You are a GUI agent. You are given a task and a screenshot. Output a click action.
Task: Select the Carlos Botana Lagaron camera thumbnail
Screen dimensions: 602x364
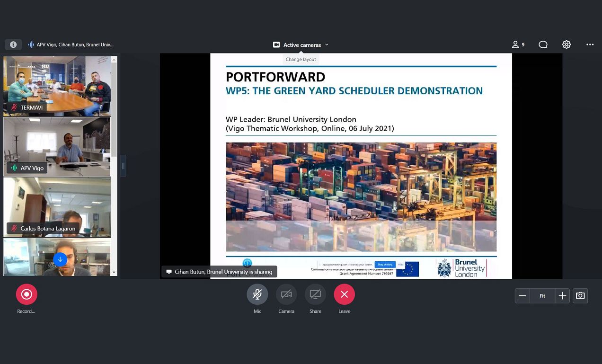[57, 207]
